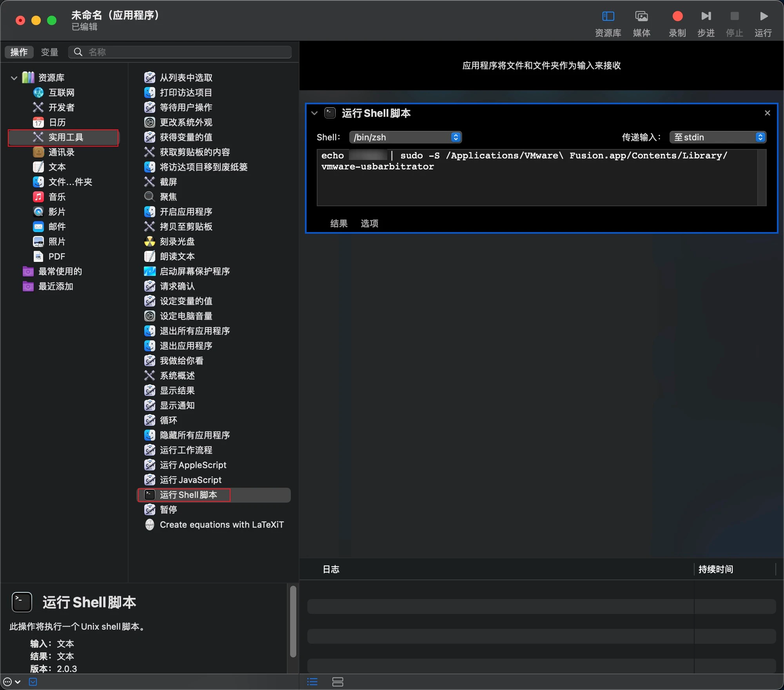Focus the 名称 search field

[180, 52]
